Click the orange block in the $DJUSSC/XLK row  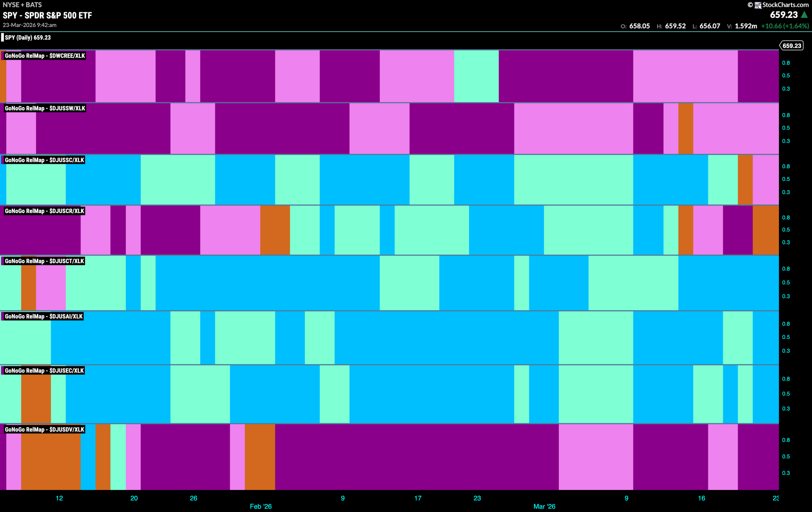coord(745,180)
